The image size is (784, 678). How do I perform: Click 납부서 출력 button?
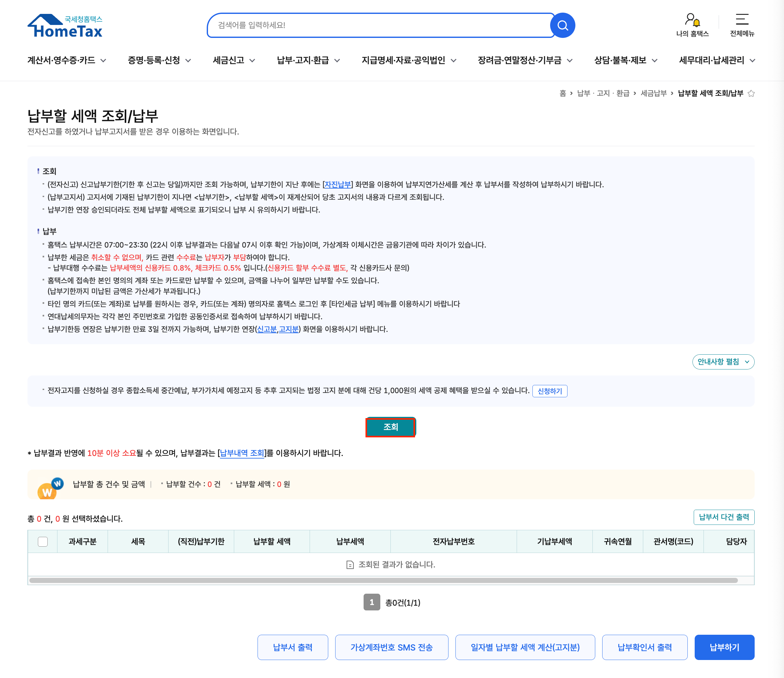click(293, 647)
